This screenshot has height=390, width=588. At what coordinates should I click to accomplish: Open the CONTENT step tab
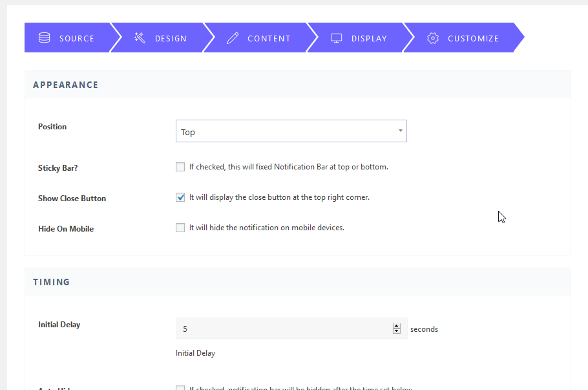click(x=269, y=38)
